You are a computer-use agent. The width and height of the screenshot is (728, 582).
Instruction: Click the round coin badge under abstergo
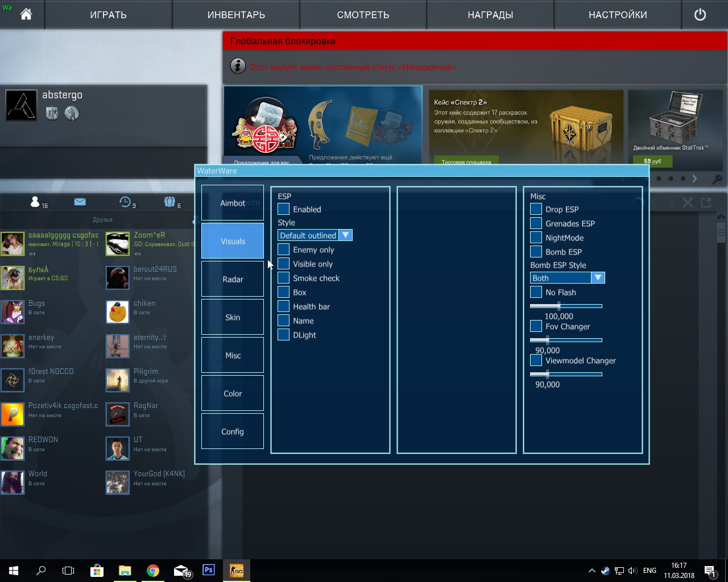click(72, 113)
